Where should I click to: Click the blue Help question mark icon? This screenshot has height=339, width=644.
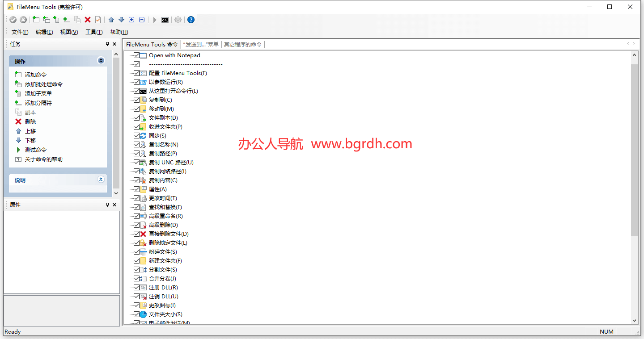coord(191,20)
